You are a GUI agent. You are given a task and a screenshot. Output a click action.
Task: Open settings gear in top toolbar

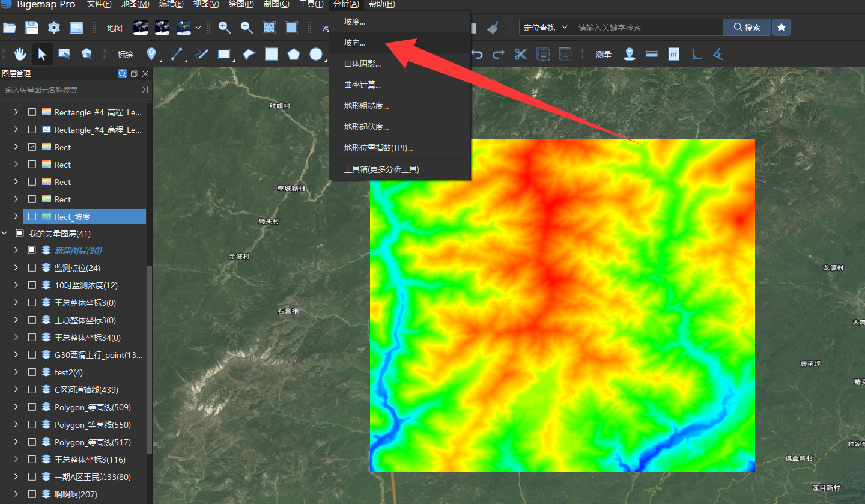tap(54, 28)
